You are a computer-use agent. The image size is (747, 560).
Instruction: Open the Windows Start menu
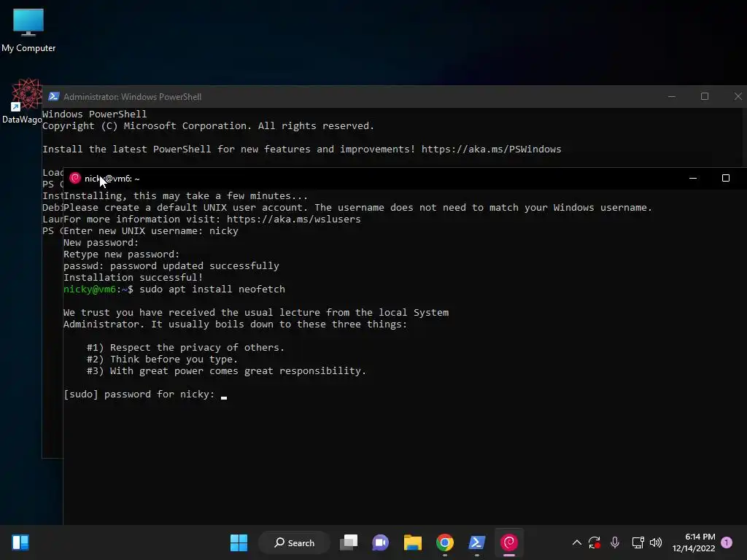[239, 542]
